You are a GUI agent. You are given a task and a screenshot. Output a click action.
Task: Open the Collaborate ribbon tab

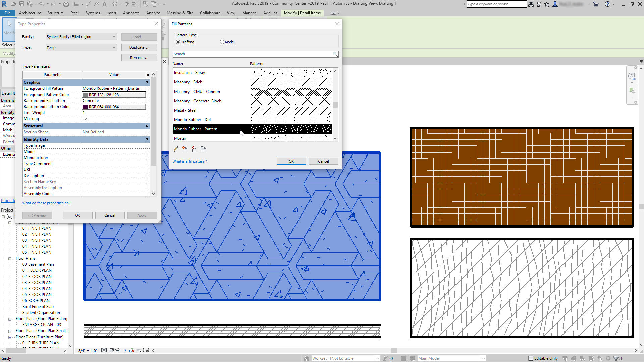[x=210, y=13]
